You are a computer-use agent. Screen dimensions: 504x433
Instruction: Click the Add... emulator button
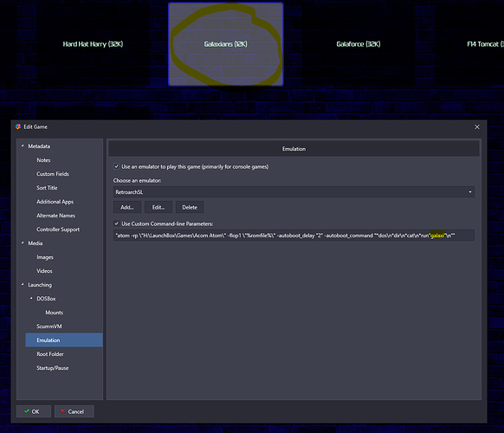point(127,207)
